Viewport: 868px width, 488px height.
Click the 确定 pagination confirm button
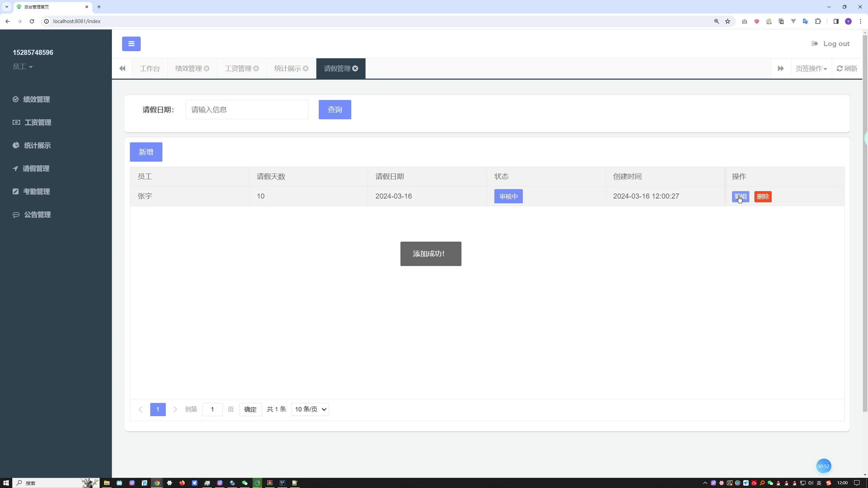click(250, 409)
